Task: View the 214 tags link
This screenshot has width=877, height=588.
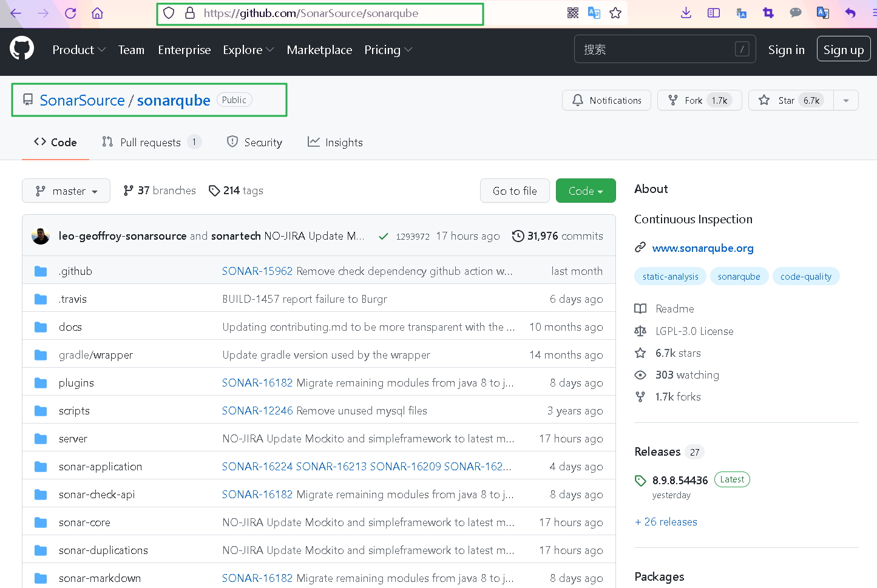Action: pyautogui.click(x=236, y=191)
